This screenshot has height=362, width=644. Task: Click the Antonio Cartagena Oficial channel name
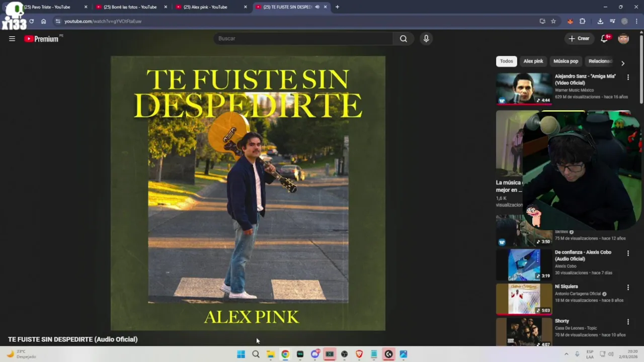(578, 294)
